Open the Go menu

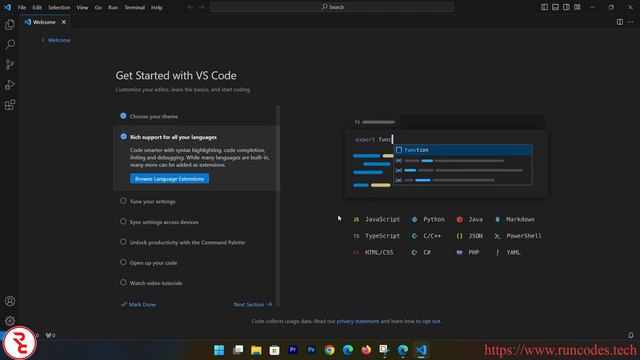(x=98, y=7)
